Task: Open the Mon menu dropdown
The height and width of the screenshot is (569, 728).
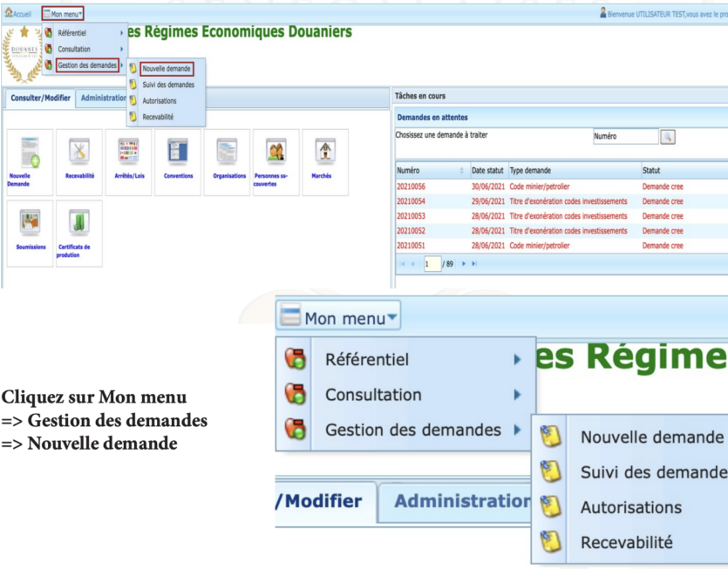Action: (x=63, y=14)
